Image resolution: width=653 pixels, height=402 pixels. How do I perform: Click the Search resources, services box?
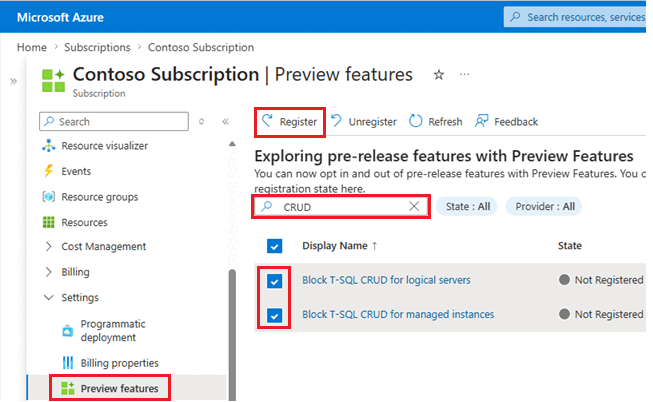click(575, 17)
